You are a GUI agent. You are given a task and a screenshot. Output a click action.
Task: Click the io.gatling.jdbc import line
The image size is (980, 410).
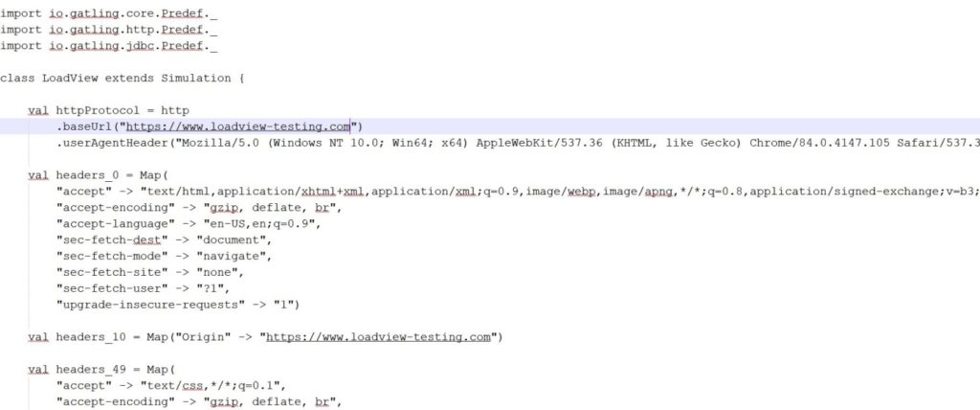click(x=108, y=45)
